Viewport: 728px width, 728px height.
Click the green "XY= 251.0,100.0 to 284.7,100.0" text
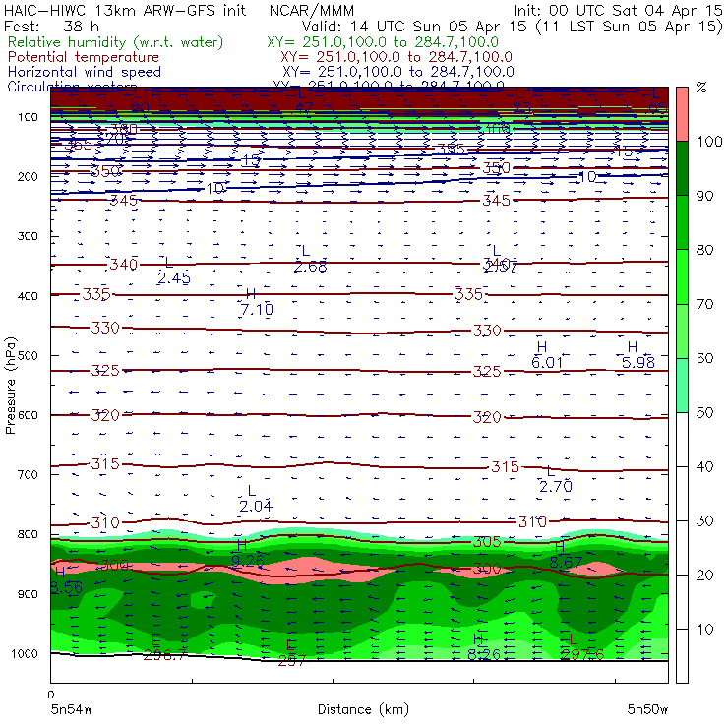pyautogui.click(x=383, y=42)
